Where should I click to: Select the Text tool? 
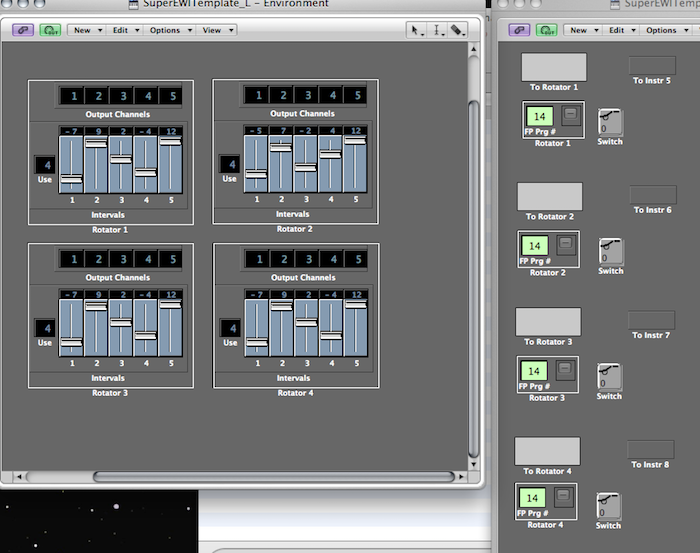pyautogui.click(x=438, y=30)
